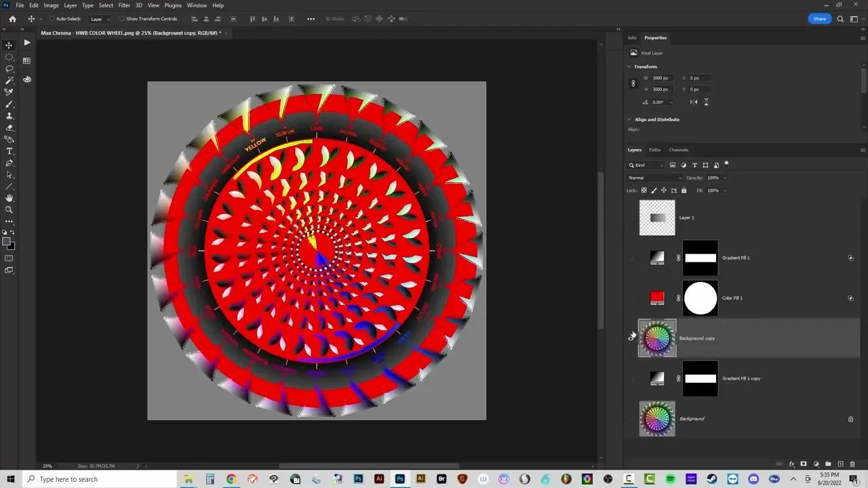Select the Zoom tool in the toolbox
868x488 pixels.
pyautogui.click(x=9, y=209)
